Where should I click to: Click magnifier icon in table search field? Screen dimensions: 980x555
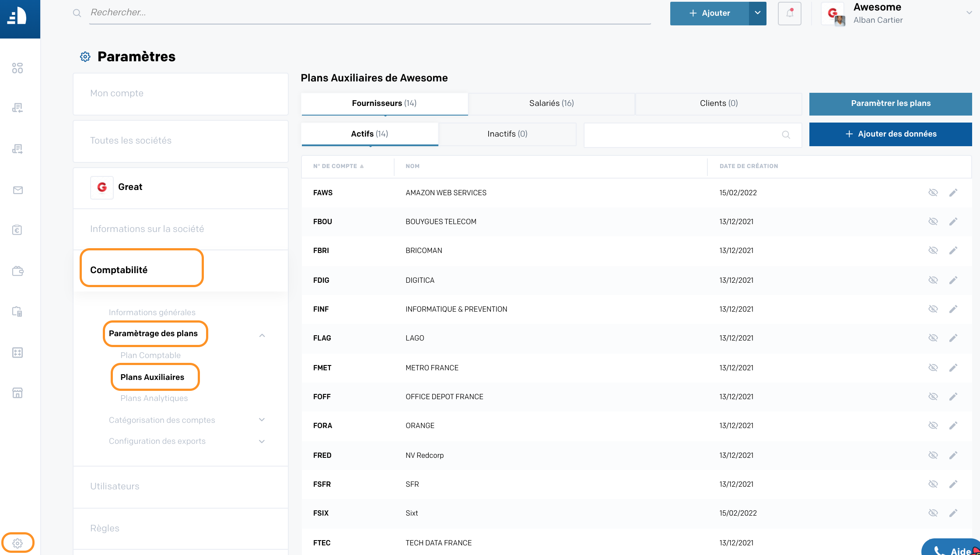(x=786, y=134)
